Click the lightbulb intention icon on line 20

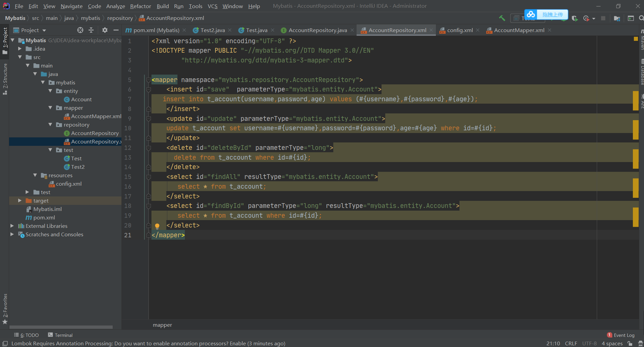point(157,226)
